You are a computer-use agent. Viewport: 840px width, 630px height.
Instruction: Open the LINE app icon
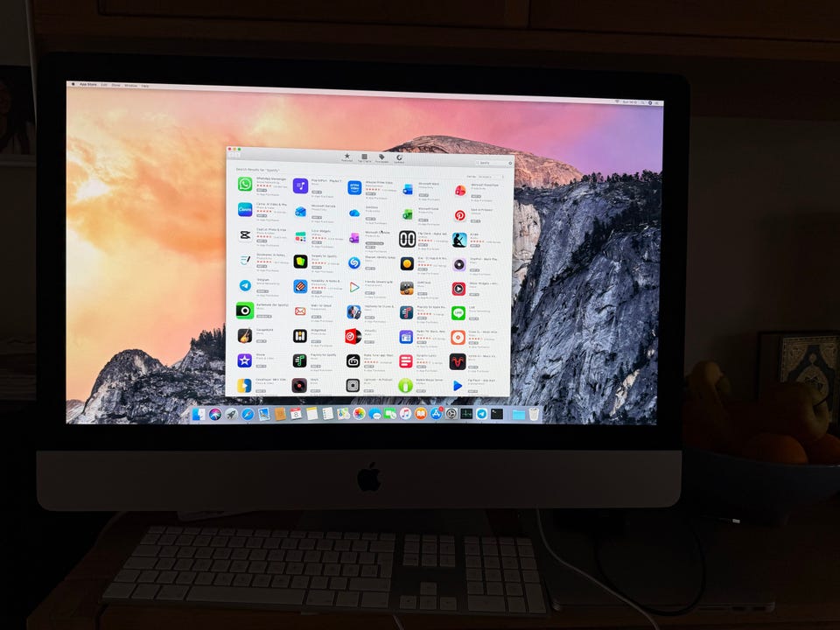458,313
